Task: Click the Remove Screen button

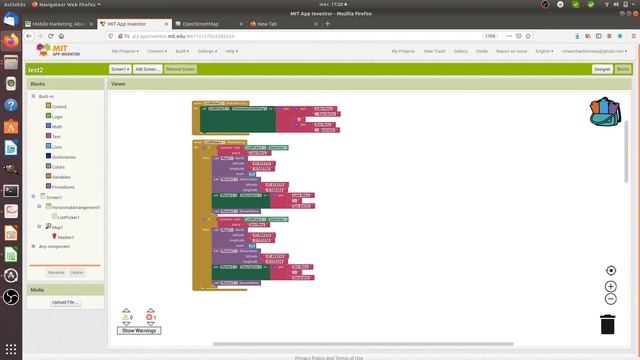Action: 180,69
